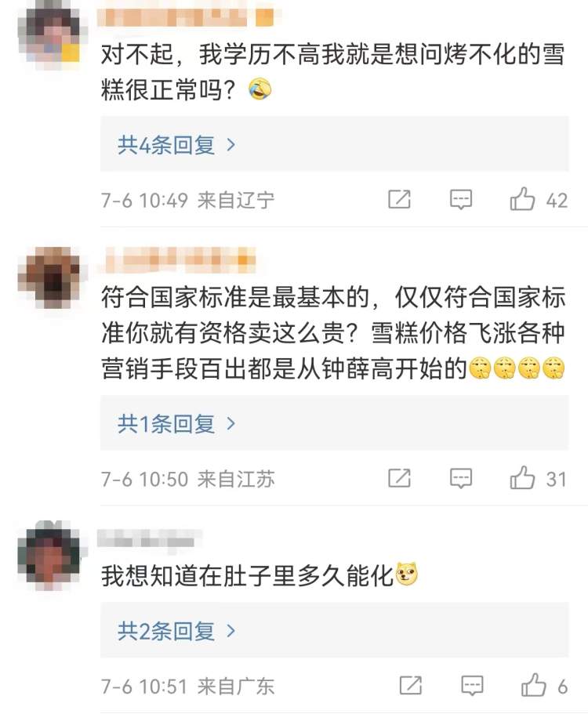Share the comment from 辽宁

pos(399,199)
